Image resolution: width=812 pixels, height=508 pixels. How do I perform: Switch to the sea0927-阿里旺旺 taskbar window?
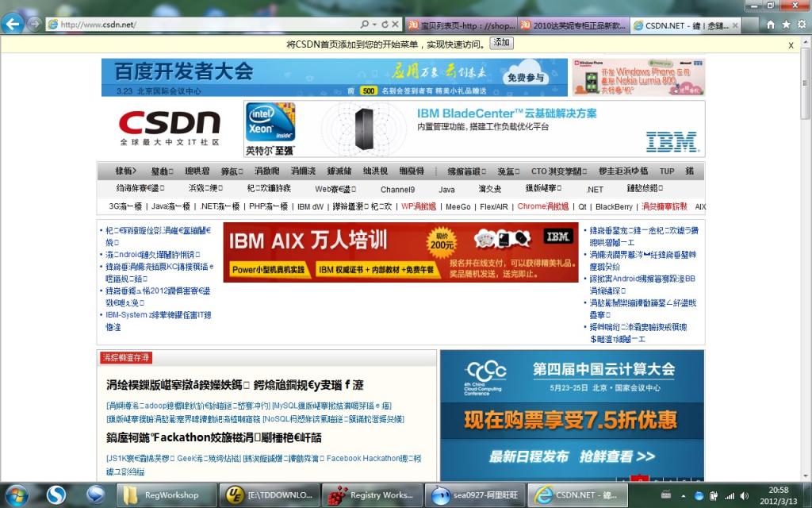(476, 495)
